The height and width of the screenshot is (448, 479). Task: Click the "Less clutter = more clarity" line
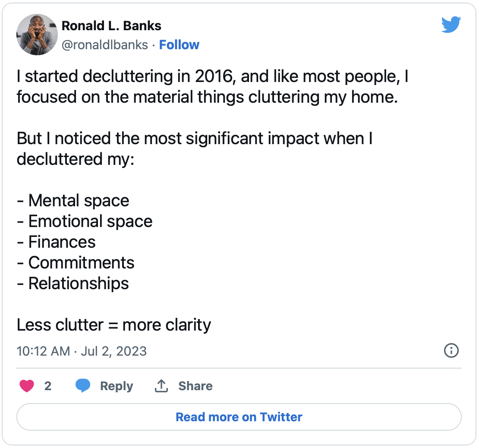[x=114, y=325]
